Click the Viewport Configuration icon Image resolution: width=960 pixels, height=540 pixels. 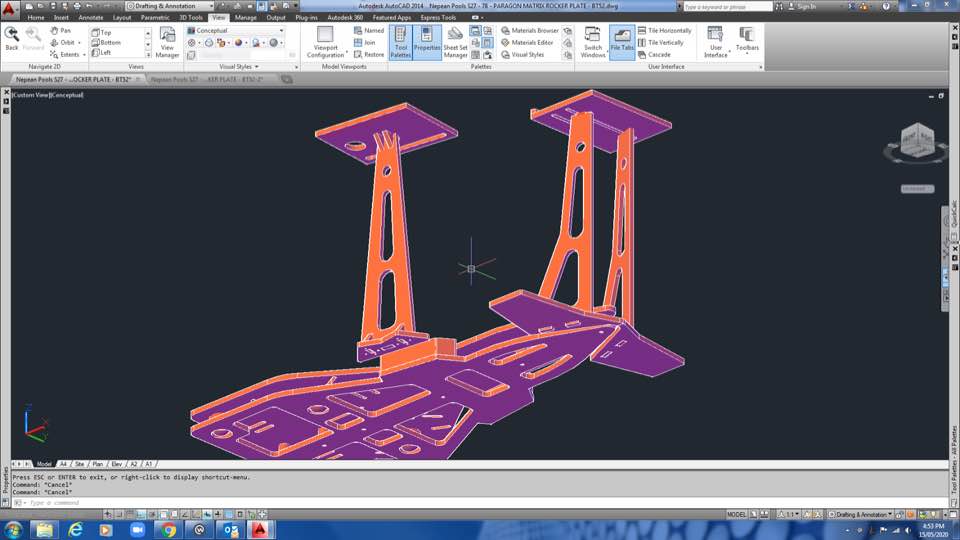[x=325, y=41]
